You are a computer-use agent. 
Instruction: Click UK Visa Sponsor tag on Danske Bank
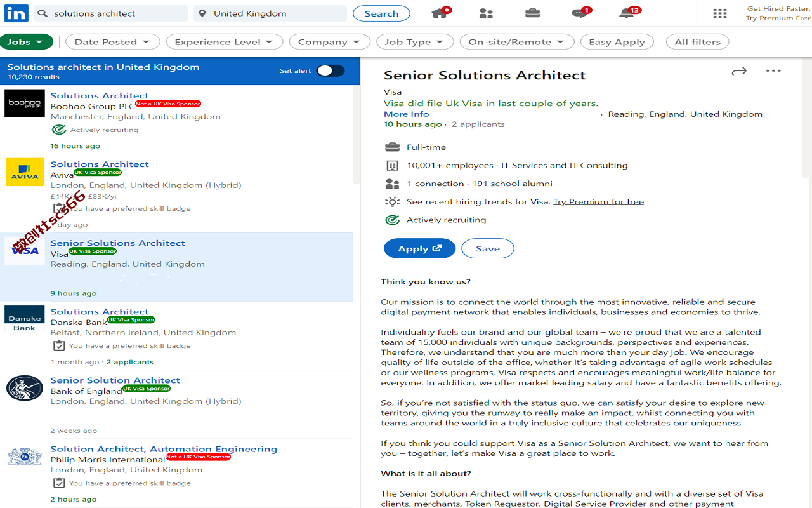click(131, 319)
